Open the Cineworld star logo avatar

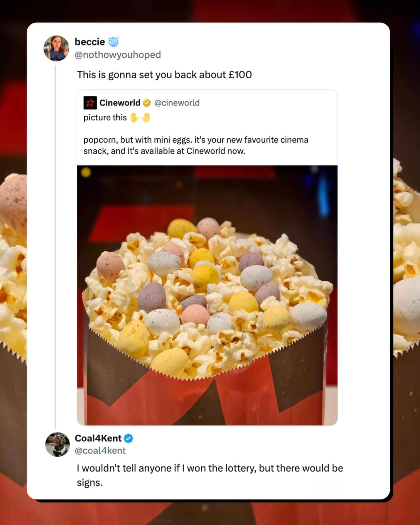click(x=90, y=103)
